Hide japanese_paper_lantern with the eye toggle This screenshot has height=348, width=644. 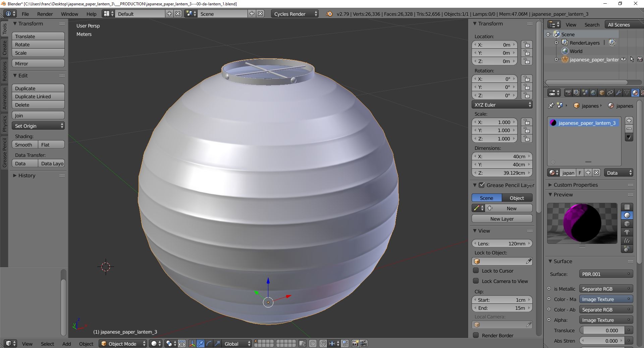coord(623,59)
